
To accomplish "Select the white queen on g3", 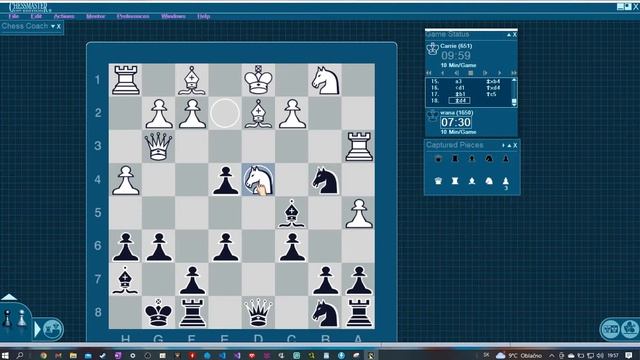I will tap(158, 146).
